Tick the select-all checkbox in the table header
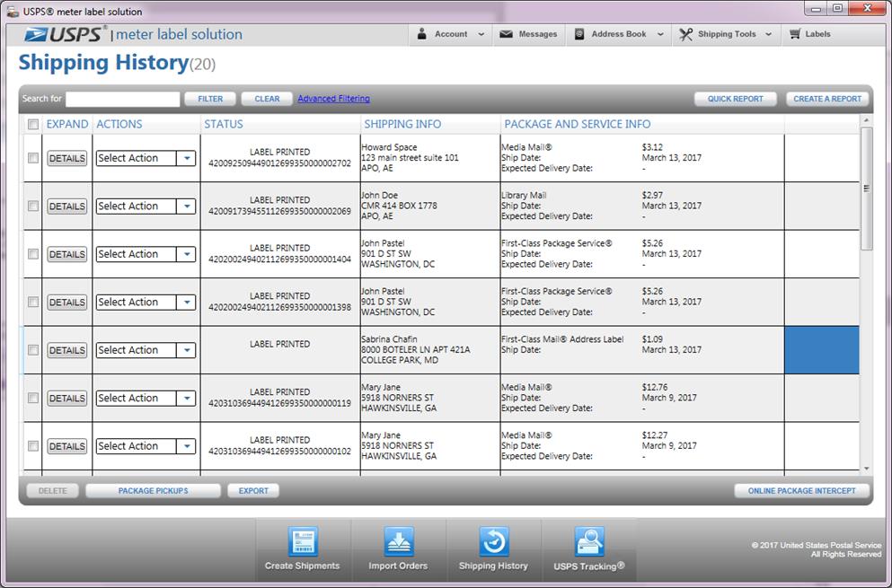This screenshot has width=892, height=588. click(33, 124)
